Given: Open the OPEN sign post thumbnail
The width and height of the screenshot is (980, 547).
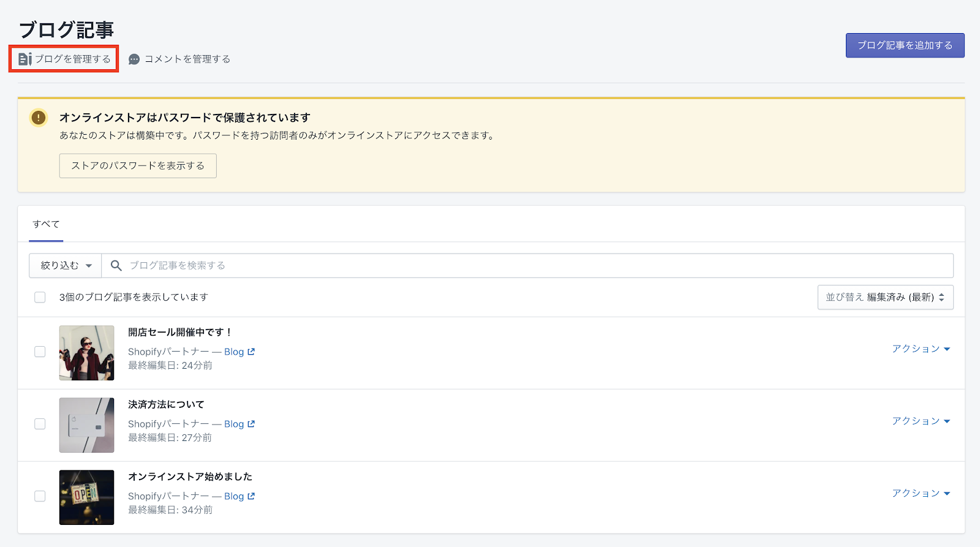Looking at the screenshot, I should coord(86,497).
